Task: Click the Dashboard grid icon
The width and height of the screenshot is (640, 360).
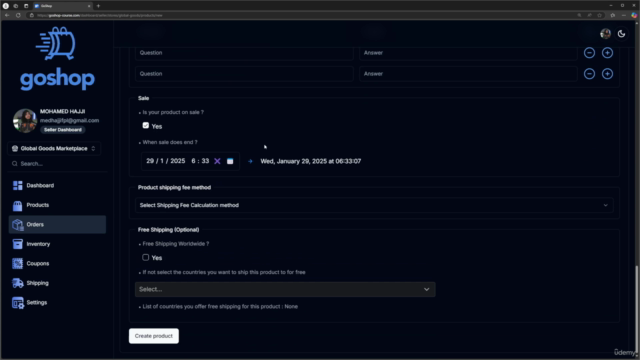Action: coord(18,185)
